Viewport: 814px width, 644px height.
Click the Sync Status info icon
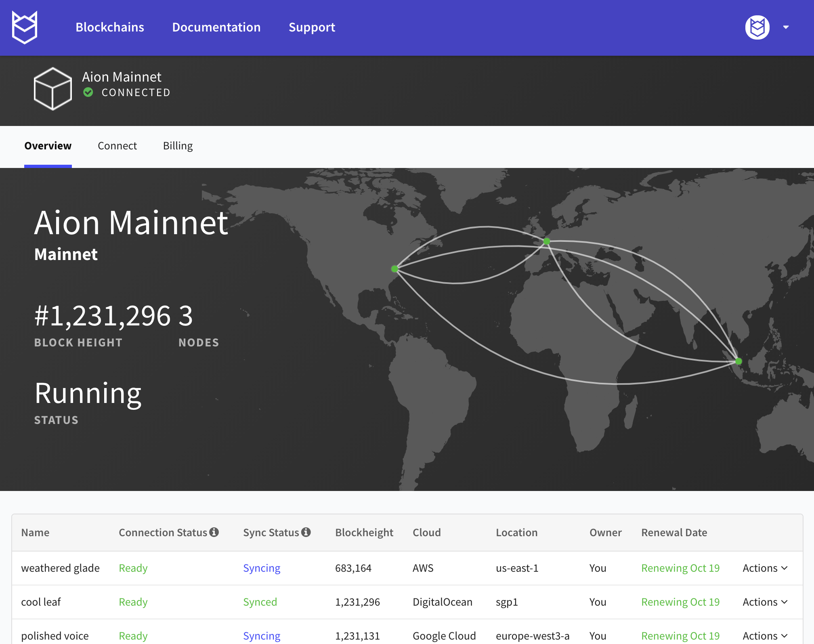click(306, 532)
